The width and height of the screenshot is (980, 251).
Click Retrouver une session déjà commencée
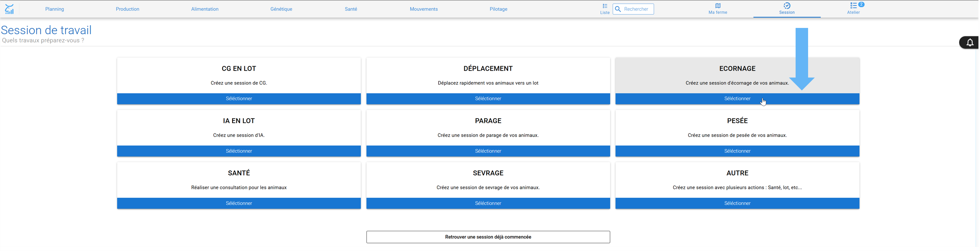point(488,237)
